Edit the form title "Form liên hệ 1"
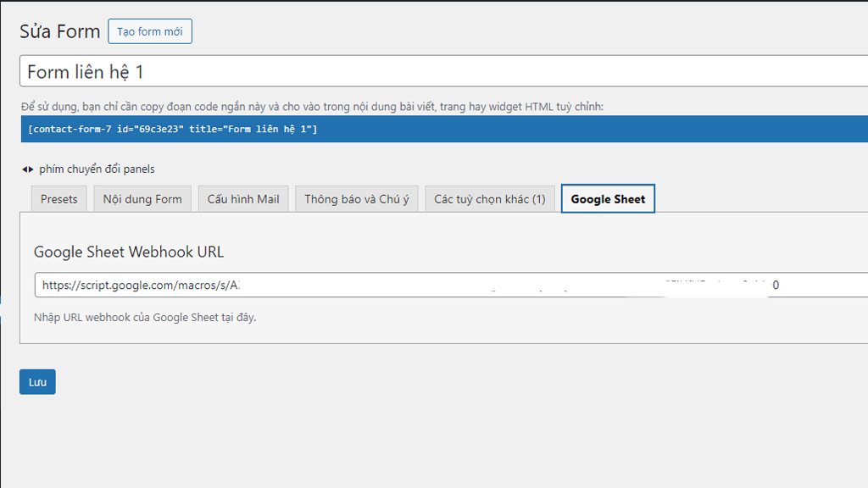The height and width of the screenshot is (488, 868). [443, 71]
